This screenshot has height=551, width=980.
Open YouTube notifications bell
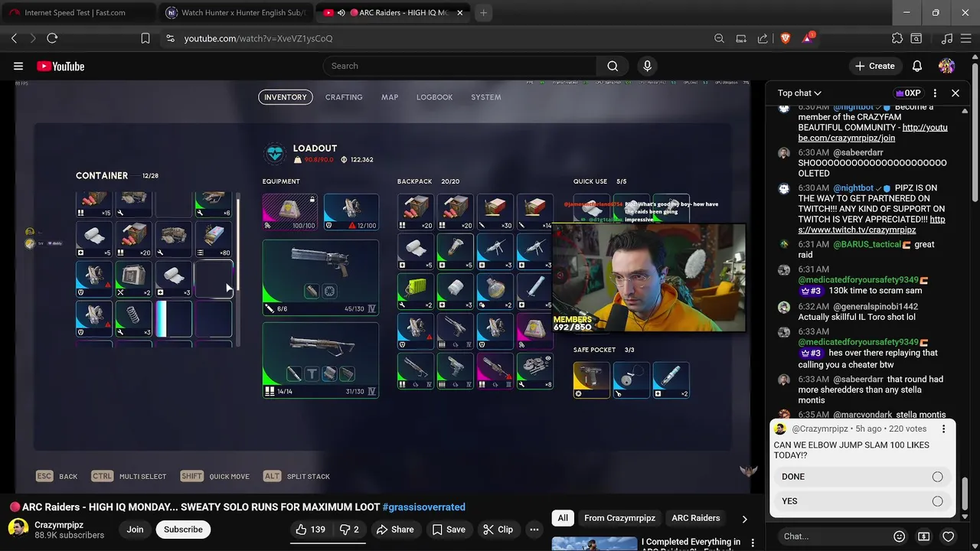point(916,67)
